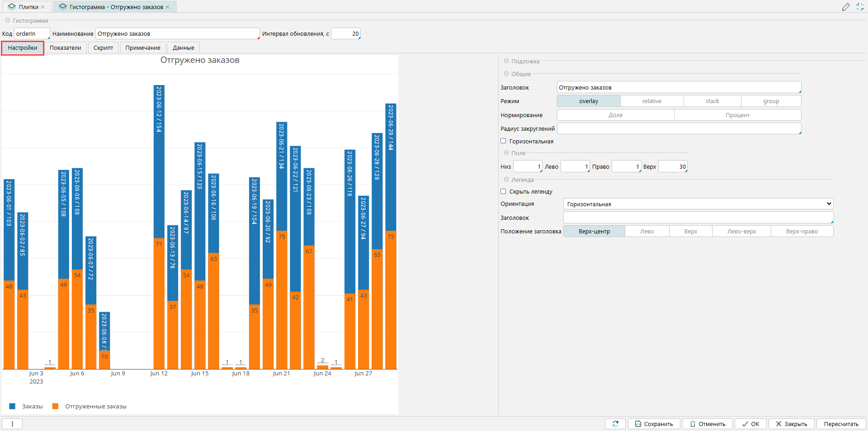This screenshot has height=431, width=868.
Task: Click the collapse fullscreen arrows icon
Action: pyautogui.click(x=860, y=7)
